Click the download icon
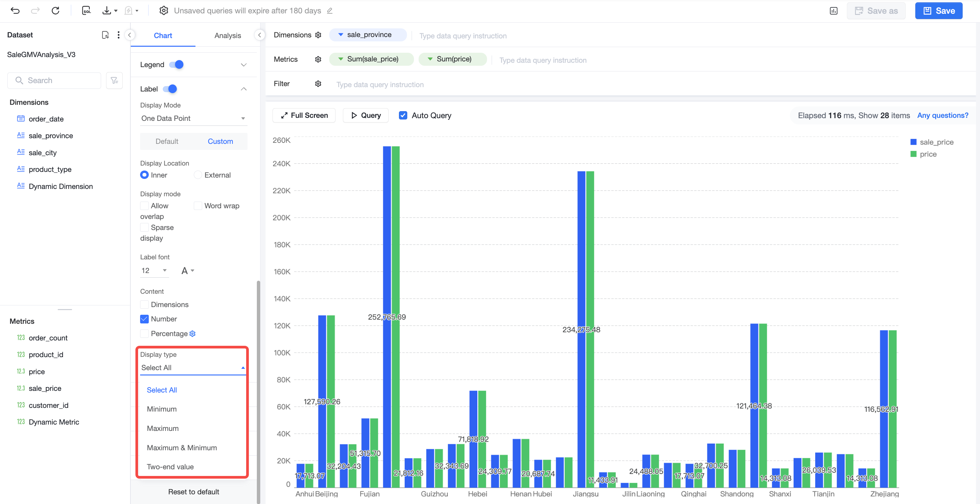Screen dimensions: 980x504 (x=106, y=11)
